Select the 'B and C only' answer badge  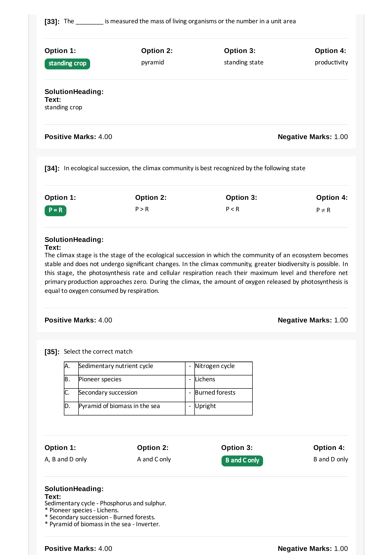[x=242, y=461]
